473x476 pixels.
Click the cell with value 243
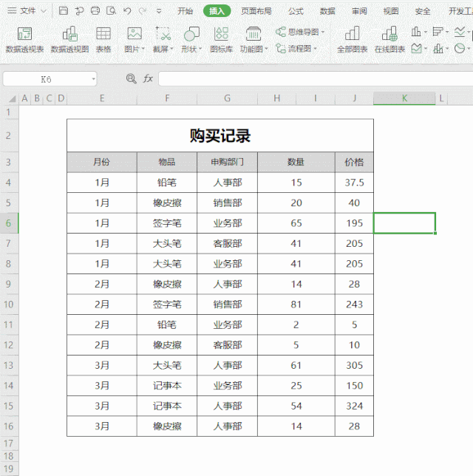click(354, 305)
